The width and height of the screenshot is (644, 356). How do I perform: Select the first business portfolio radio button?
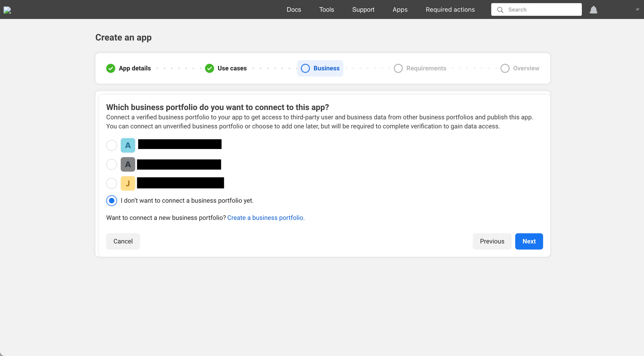click(111, 145)
